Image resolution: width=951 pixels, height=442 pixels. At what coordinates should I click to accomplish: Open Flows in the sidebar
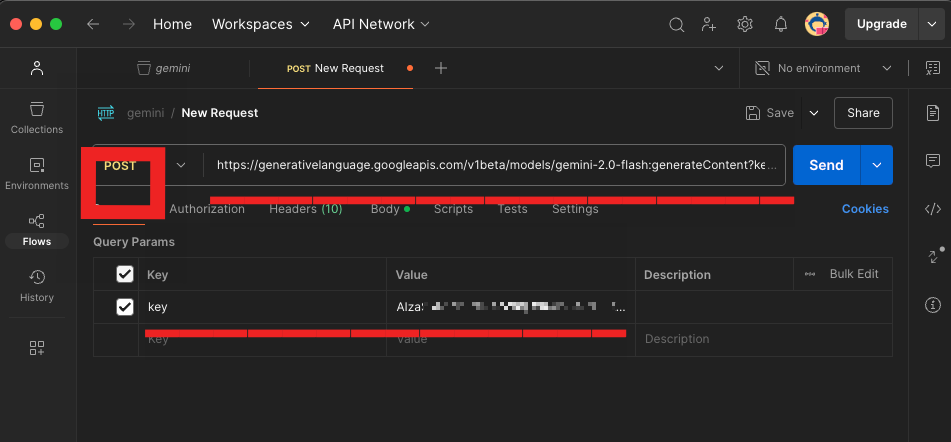tap(37, 230)
